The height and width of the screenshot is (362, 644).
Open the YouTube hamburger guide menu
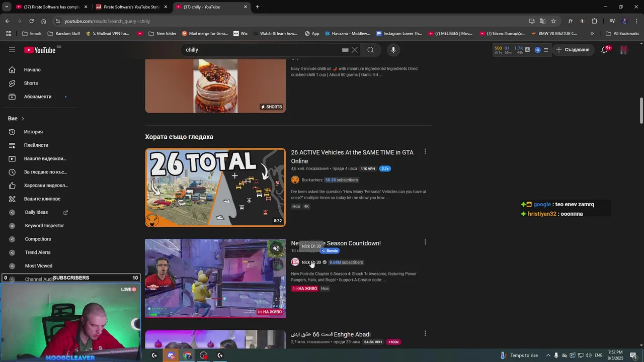12,50
